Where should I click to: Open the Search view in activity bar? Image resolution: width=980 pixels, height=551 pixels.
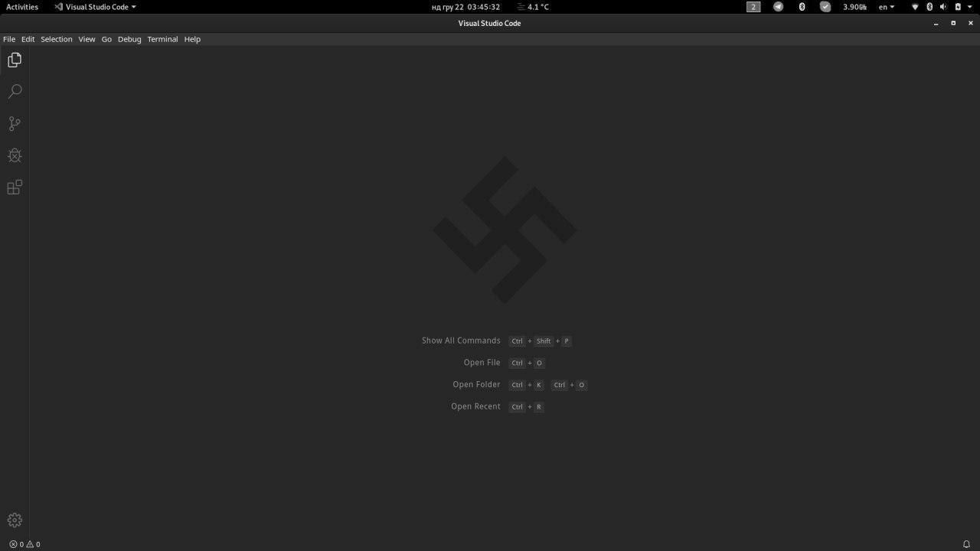[x=15, y=92]
